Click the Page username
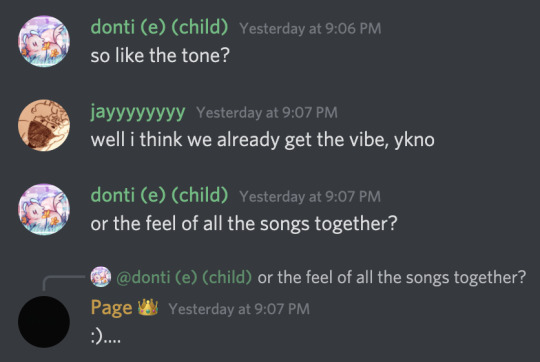Image resolution: width=540 pixels, height=362 pixels. pos(111,308)
